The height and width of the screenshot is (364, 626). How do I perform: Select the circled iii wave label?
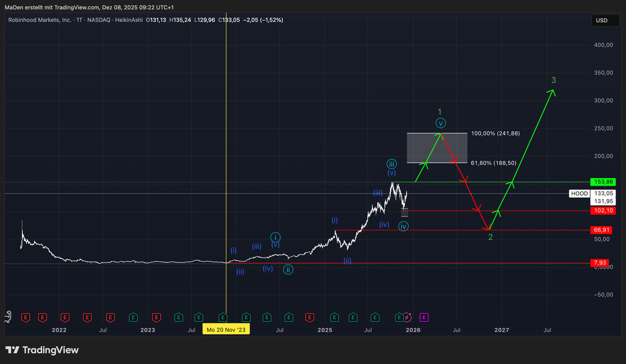click(x=392, y=163)
